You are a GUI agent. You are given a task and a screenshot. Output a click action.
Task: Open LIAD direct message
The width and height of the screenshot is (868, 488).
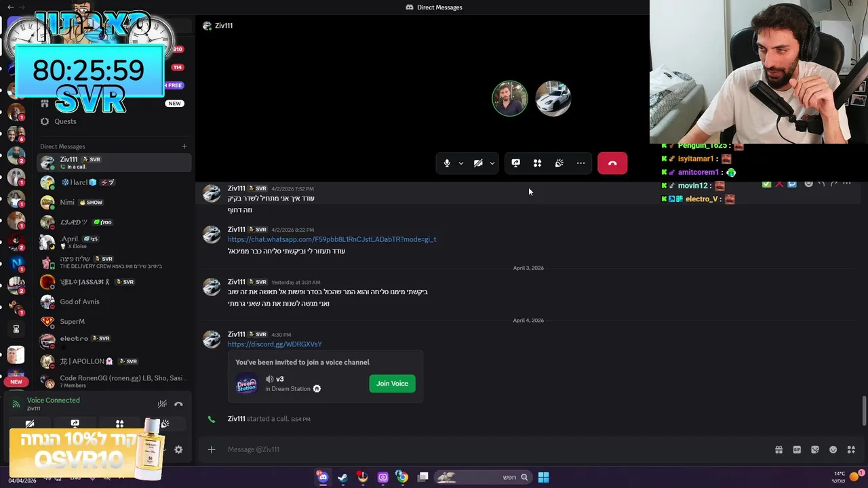tap(114, 222)
